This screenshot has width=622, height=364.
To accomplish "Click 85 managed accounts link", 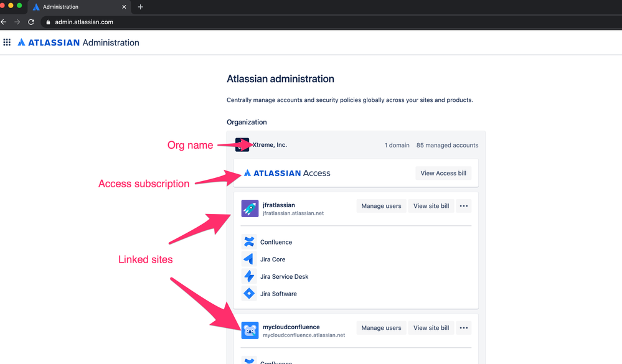I will (x=447, y=145).
